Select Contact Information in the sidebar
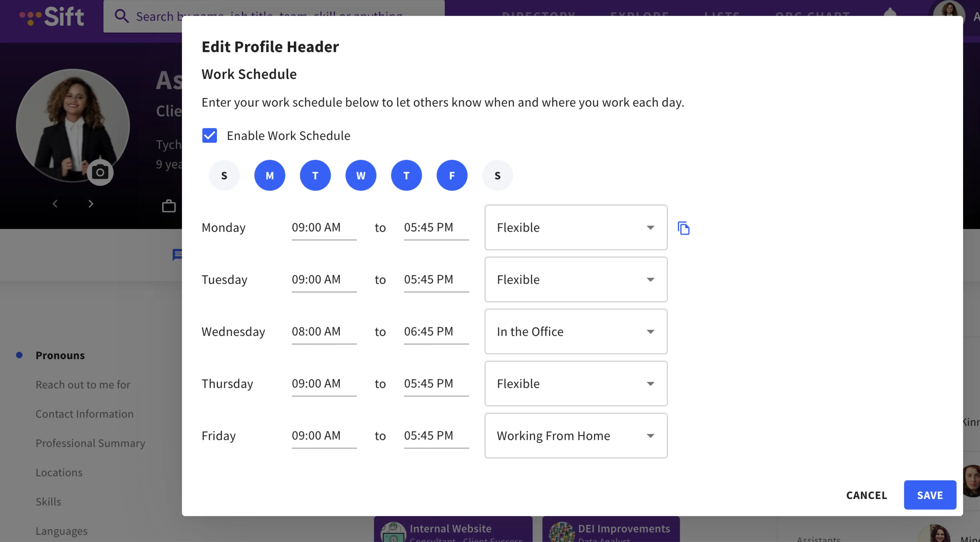Image resolution: width=980 pixels, height=542 pixels. 84,414
